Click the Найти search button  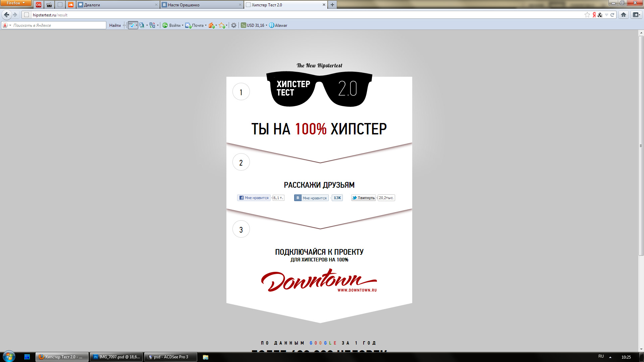click(x=115, y=25)
